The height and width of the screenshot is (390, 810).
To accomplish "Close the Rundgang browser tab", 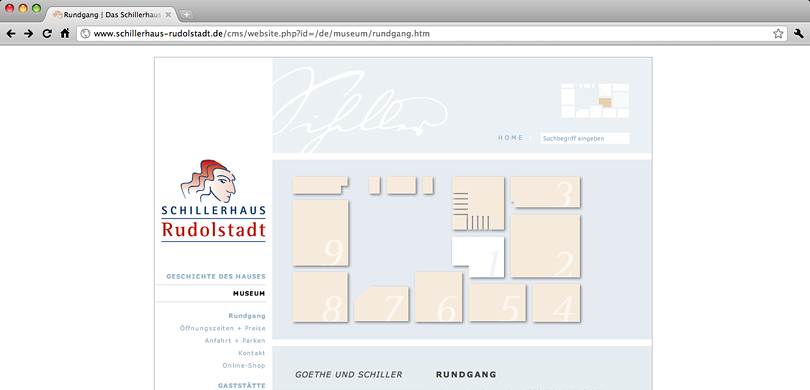I will [x=168, y=15].
